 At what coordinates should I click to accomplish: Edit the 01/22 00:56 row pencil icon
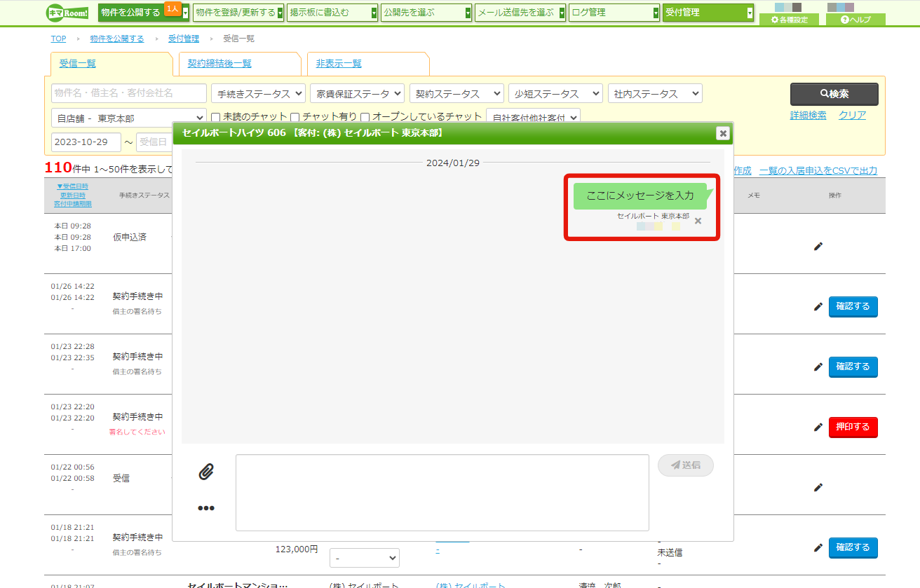point(818,487)
